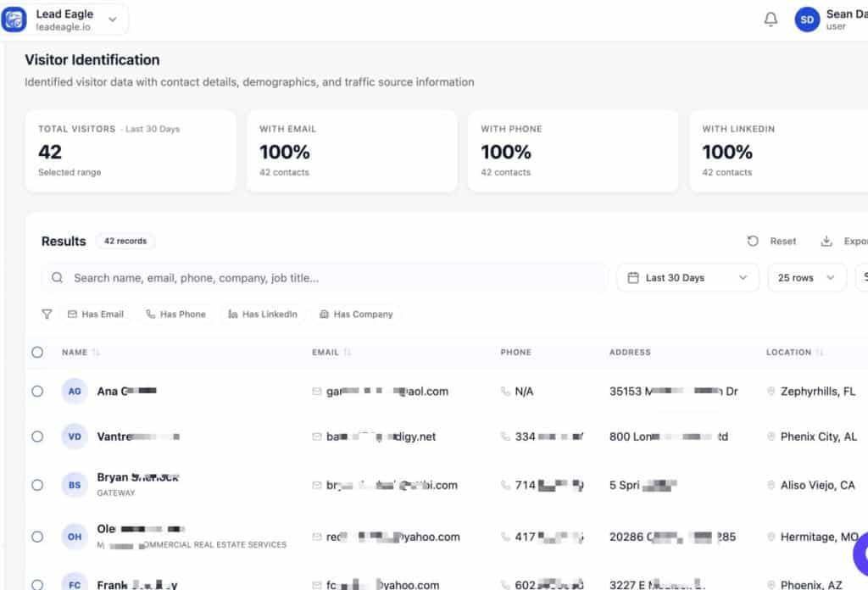Select the Bryan row checkbox
The height and width of the screenshot is (590, 868).
[37, 485]
